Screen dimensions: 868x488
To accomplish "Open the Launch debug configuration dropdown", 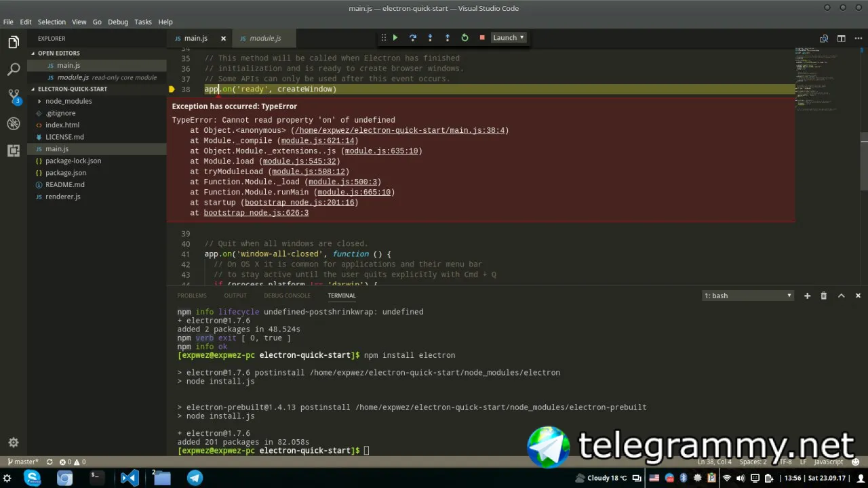I will coord(509,38).
